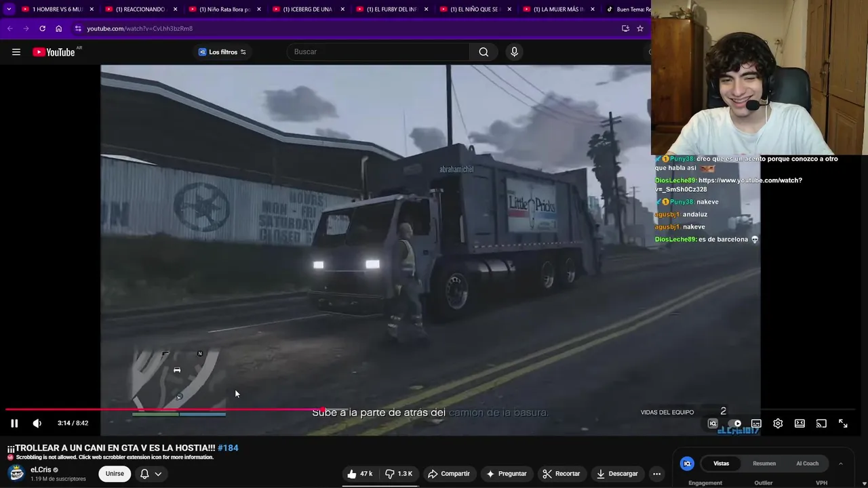The height and width of the screenshot is (488, 868).
Task: Pause the video
Action: [14, 423]
